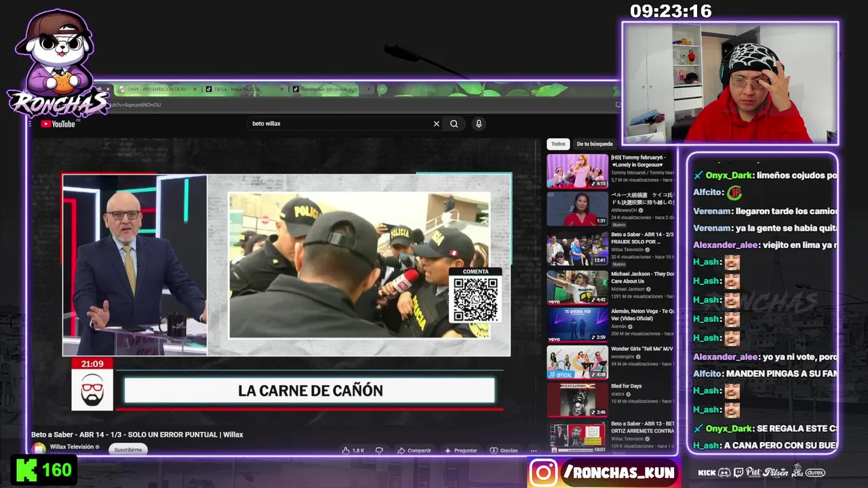Click 'Bled for Days' video title
The width and height of the screenshot is (868, 488).
point(626,386)
